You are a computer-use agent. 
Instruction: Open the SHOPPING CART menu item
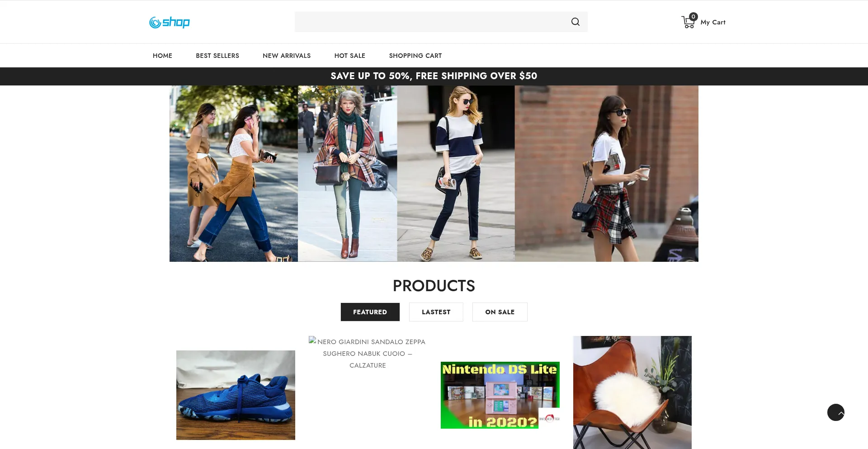415,56
